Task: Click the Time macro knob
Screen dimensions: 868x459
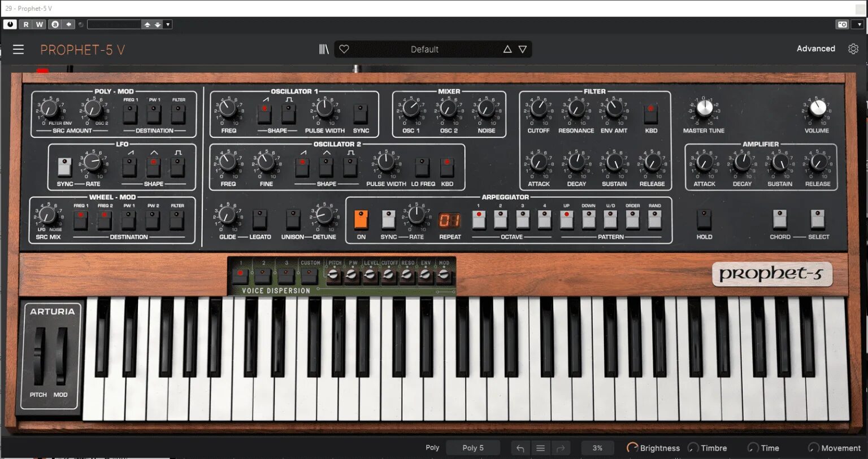Action: click(753, 448)
